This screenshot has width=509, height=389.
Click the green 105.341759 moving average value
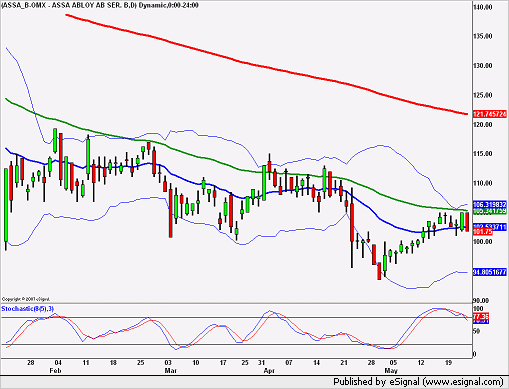click(x=490, y=211)
